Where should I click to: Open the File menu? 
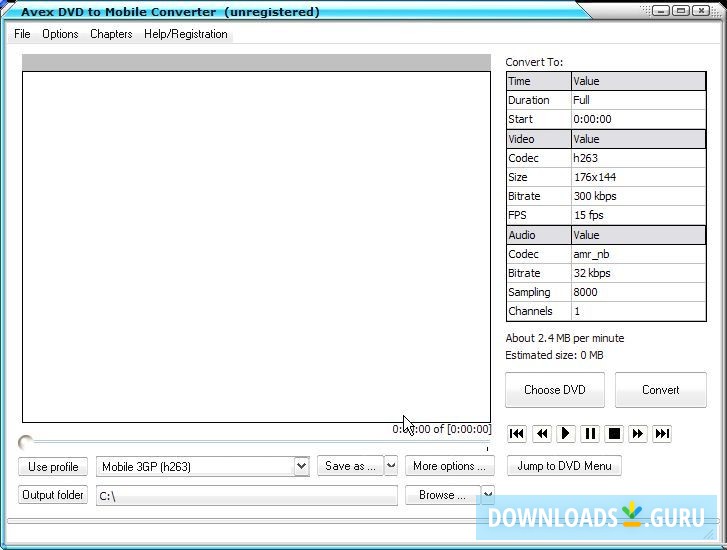tap(22, 34)
